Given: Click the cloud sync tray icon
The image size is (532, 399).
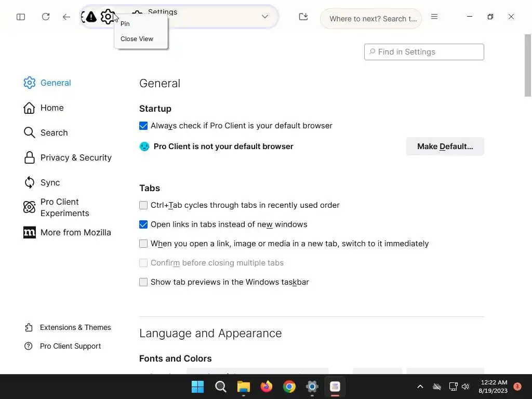Looking at the screenshot, I should pyautogui.click(x=436, y=387).
